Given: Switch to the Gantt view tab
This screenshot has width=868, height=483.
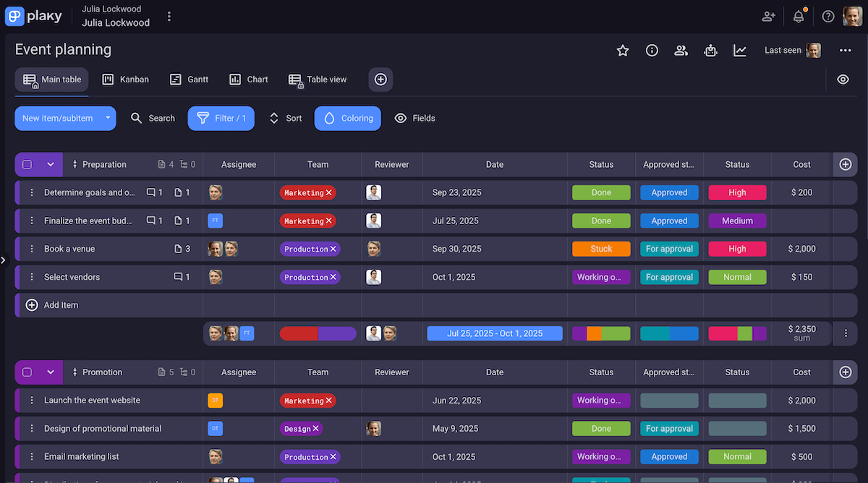Looking at the screenshot, I should pyautogui.click(x=190, y=80).
